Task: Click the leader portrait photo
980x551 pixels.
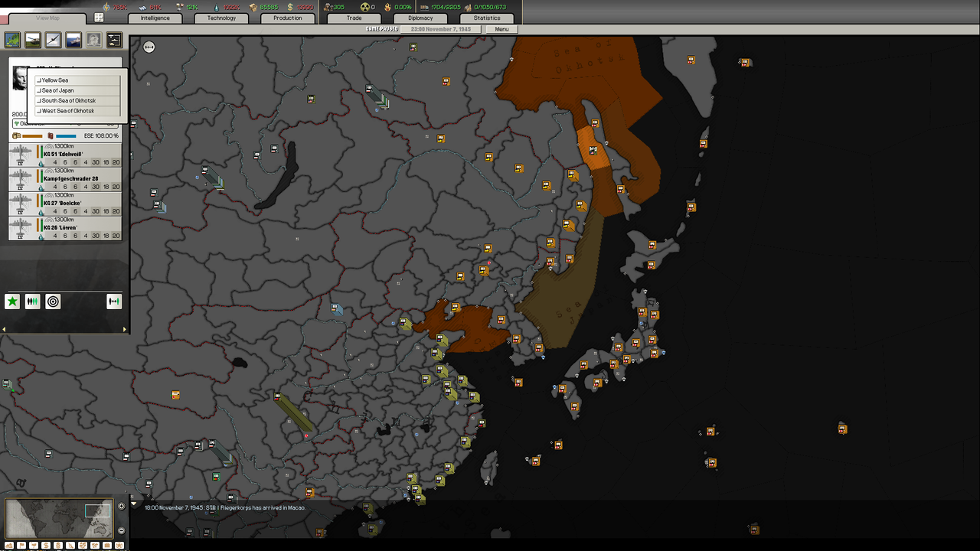Action: [19, 78]
